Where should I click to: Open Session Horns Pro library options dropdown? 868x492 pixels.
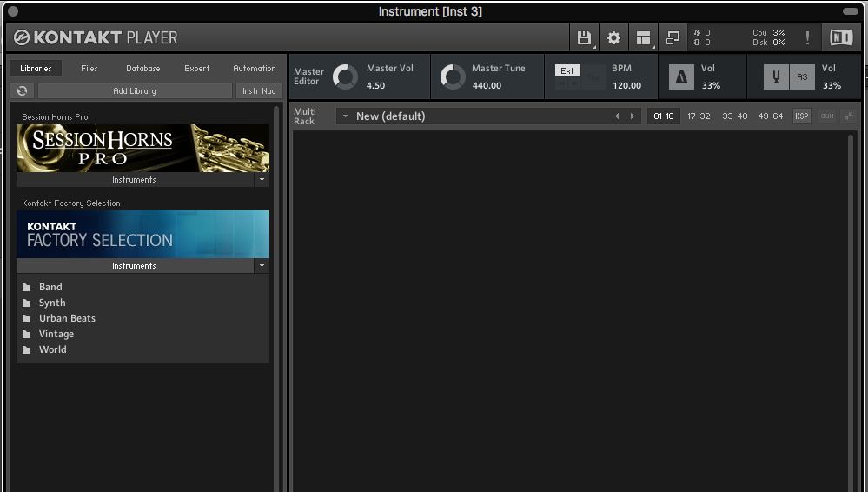[x=262, y=180]
